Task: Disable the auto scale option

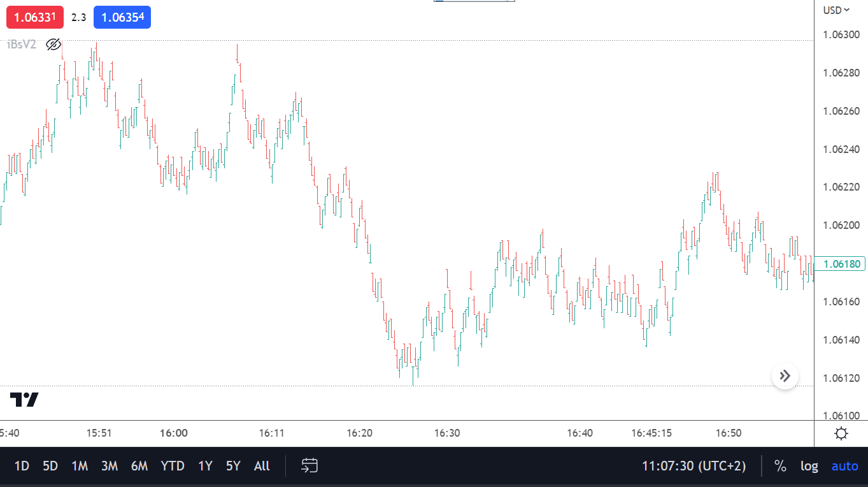Action: [x=845, y=466]
